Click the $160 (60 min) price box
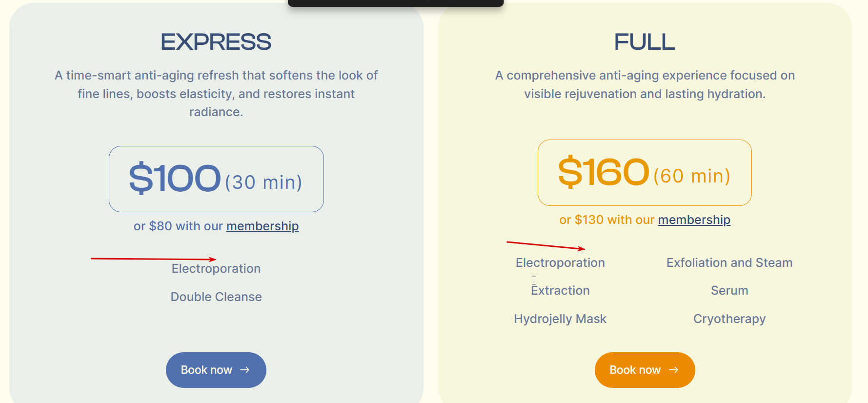Screen dimensions: 868x403 click(644, 173)
